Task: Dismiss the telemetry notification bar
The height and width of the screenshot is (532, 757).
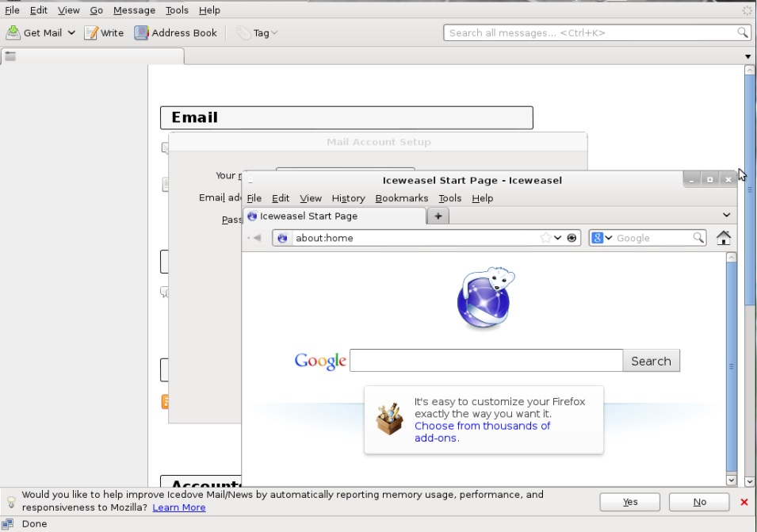Action: coord(744,502)
